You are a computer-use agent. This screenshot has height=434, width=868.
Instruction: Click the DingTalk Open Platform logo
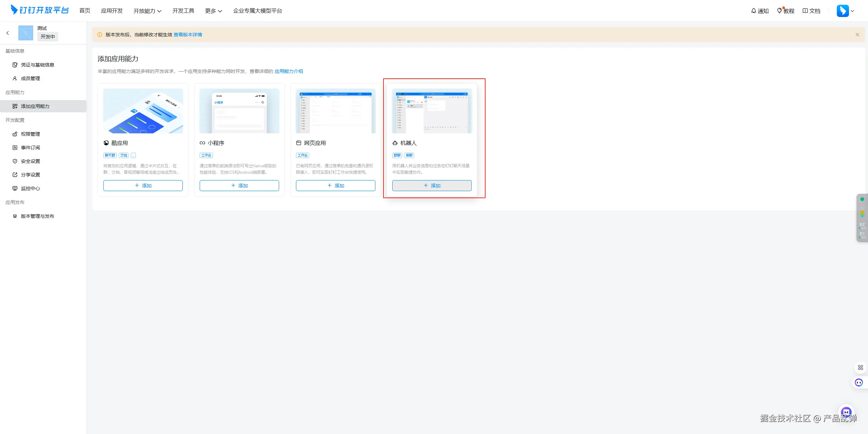coord(40,10)
